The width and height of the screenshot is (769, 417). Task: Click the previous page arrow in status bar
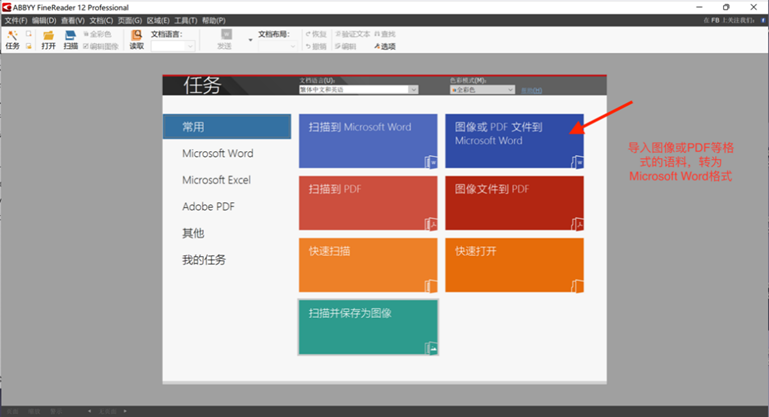coord(89,411)
